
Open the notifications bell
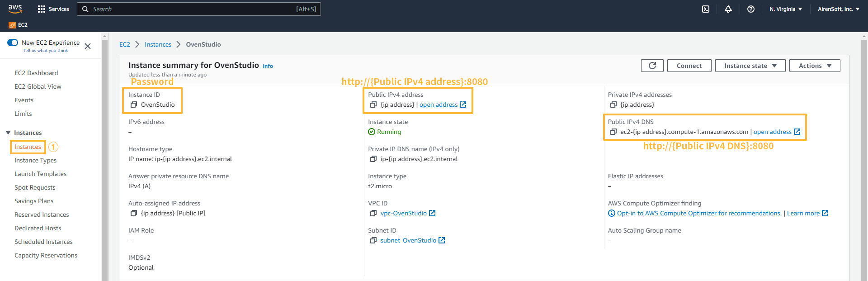tap(728, 9)
